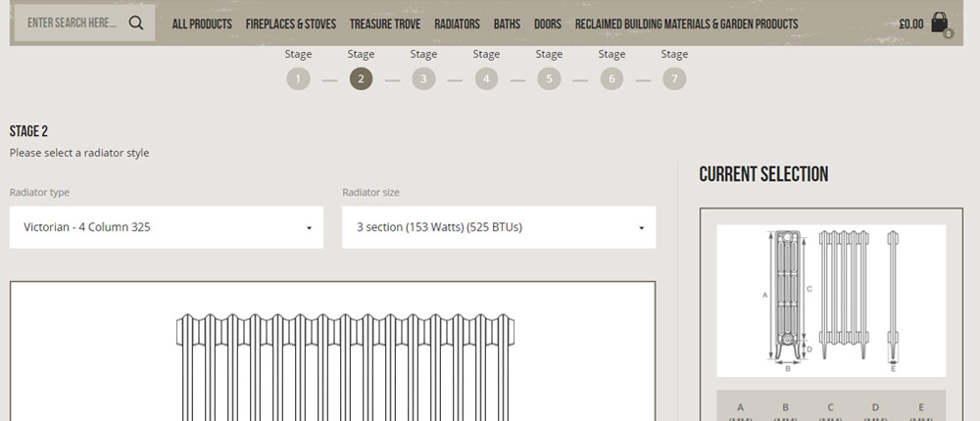
Task: Go to Stage 6 step
Action: click(612, 79)
